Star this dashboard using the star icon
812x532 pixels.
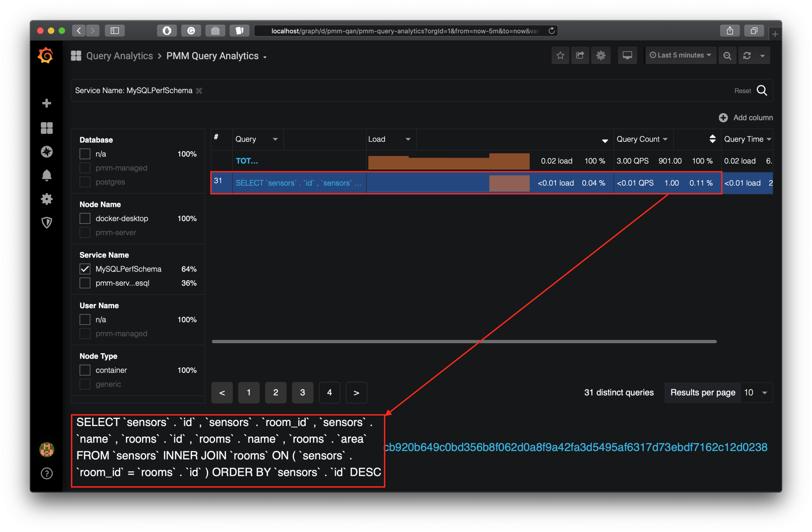point(560,55)
